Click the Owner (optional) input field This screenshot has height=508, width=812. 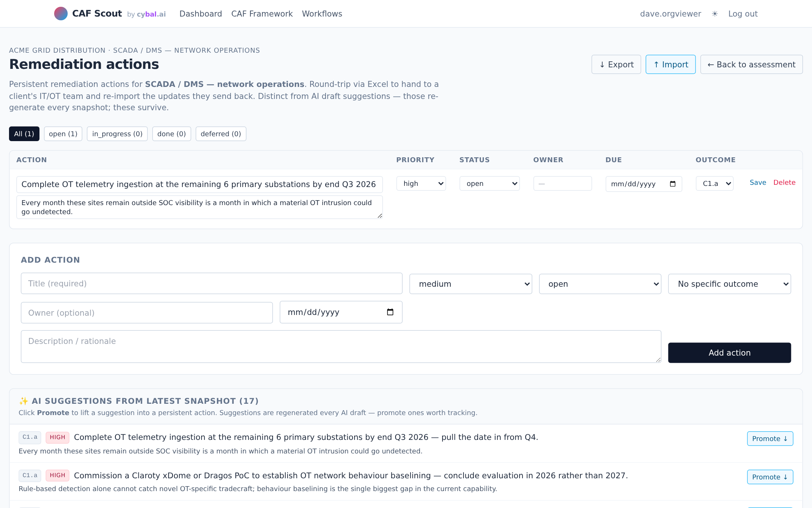147,312
